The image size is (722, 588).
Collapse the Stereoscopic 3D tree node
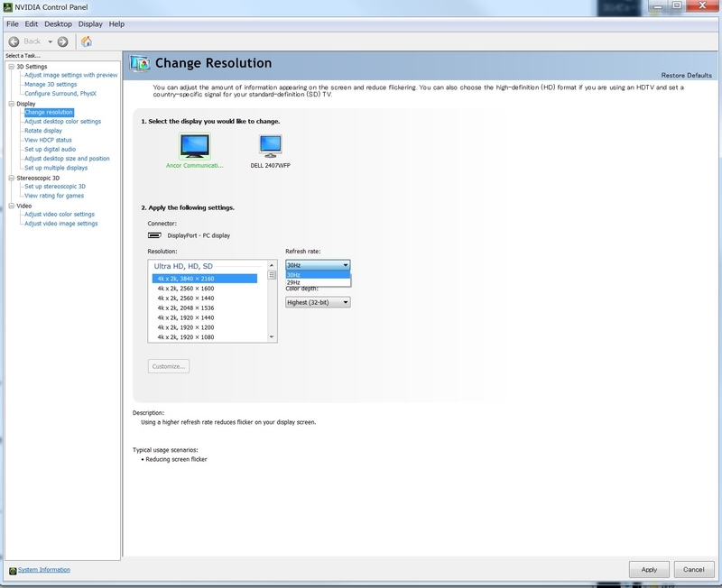pos(12,178)
